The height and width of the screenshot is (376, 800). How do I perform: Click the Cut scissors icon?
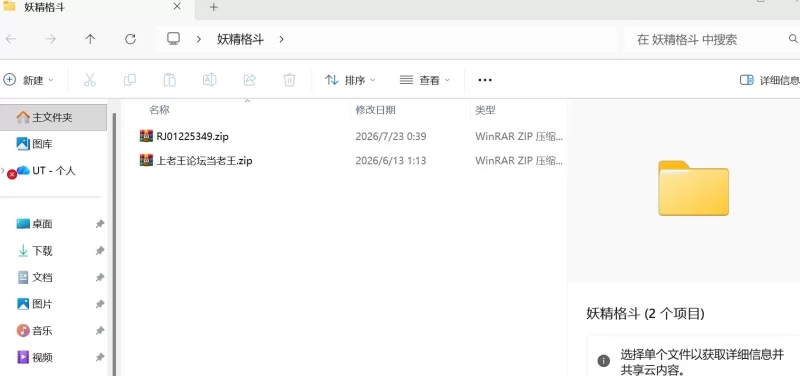pyautogui.click(x=90, y=80)
